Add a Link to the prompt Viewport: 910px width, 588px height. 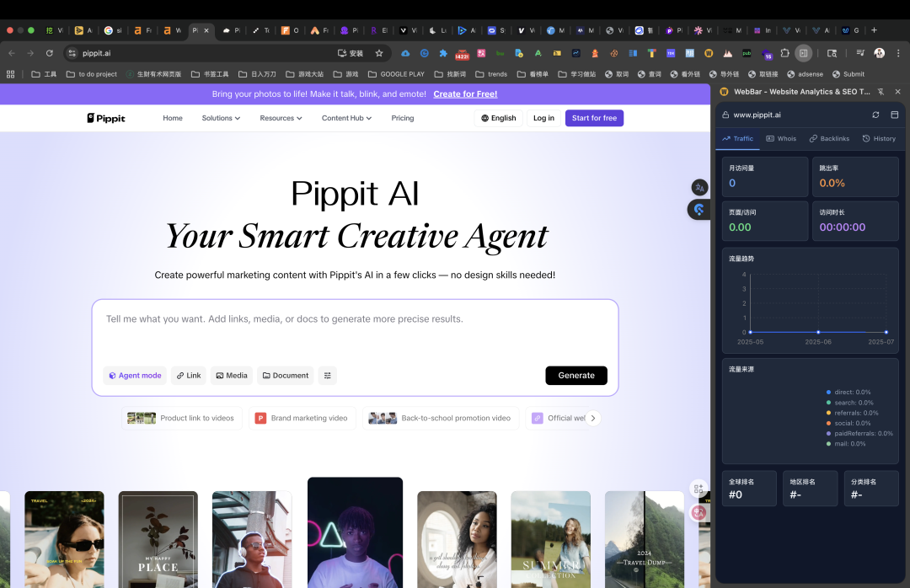[190, 376]
